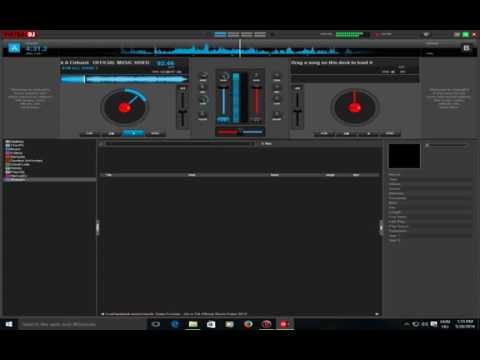480x360 pixels.
Task: Click the browser search input field
Action: (x=180, y=144)
